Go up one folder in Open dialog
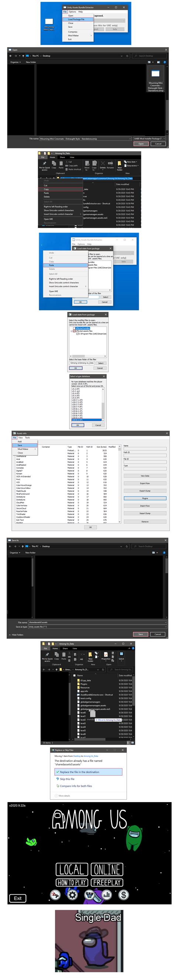Screen dimensions: 175x980 [23, 56]
